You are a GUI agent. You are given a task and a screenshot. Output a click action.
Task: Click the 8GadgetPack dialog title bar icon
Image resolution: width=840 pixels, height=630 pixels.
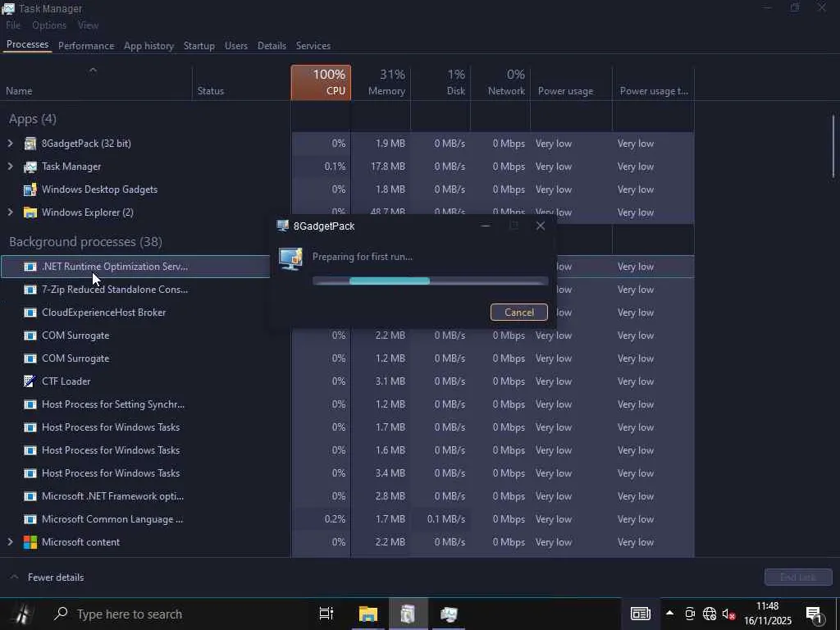(283, 226)
